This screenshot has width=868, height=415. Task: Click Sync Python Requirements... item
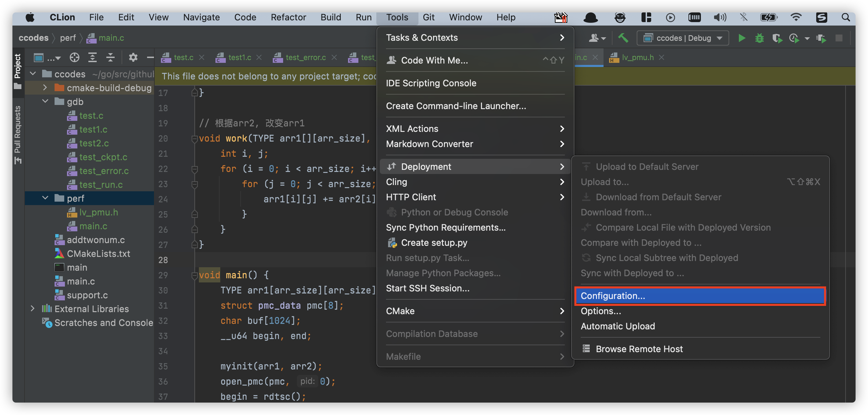(475, 228)
